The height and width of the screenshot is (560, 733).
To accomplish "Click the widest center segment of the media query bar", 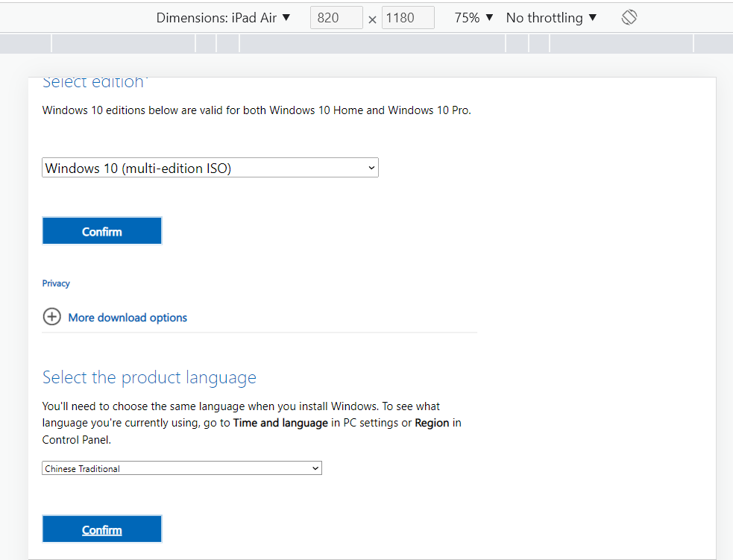I will (372, 43).
